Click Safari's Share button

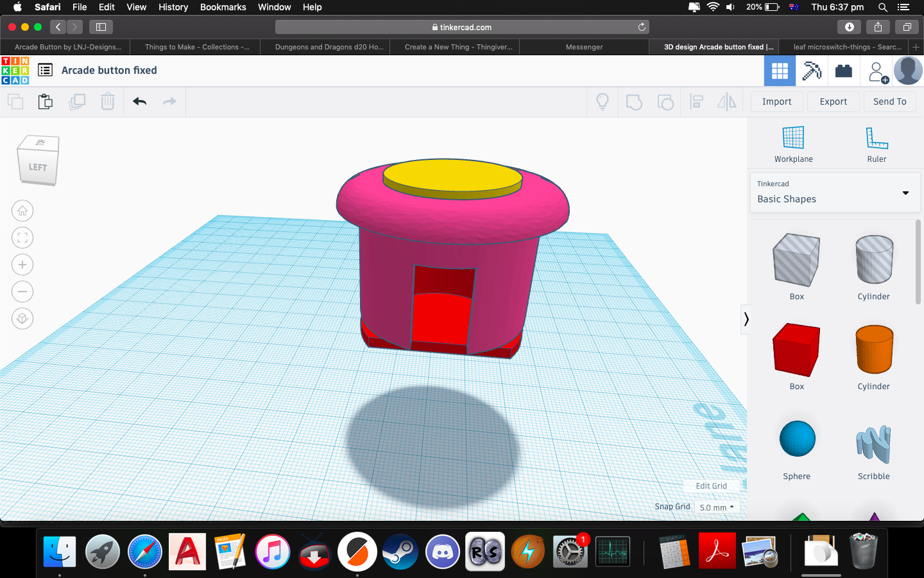(x=878, y=27)
